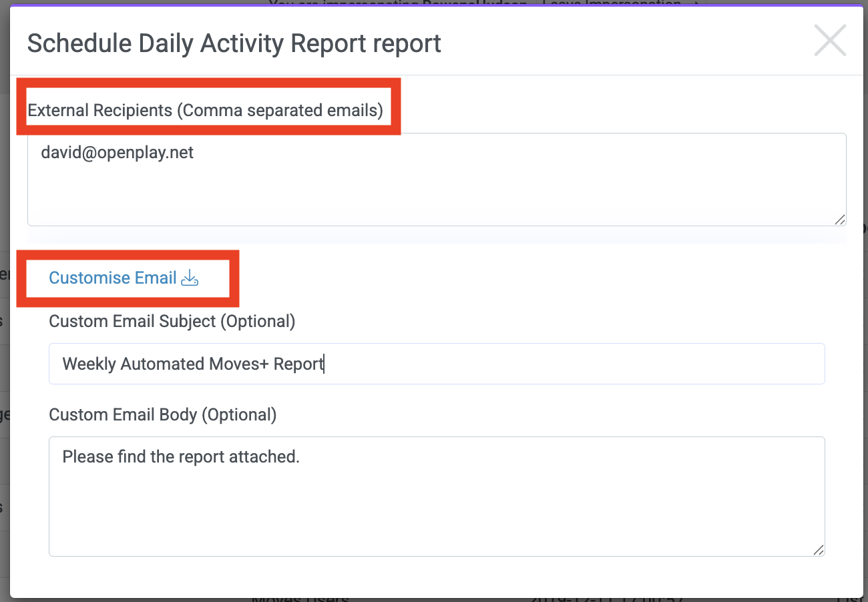Click the External Recipients textarea resize handle
868x602 pixels.
840,220
